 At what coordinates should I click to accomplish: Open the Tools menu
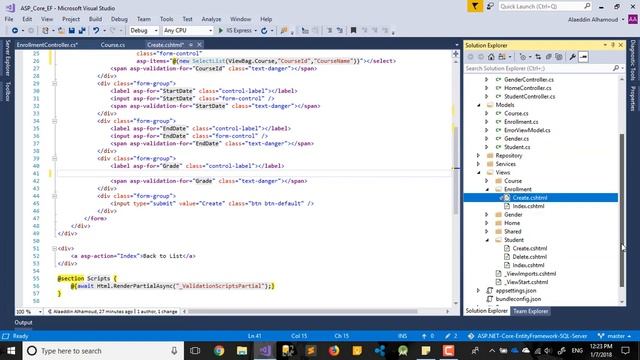pos(166,19)
